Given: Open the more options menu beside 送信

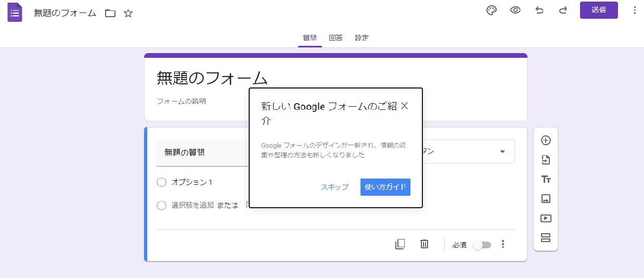Looking at the screenshot, I should coord(634,10).
